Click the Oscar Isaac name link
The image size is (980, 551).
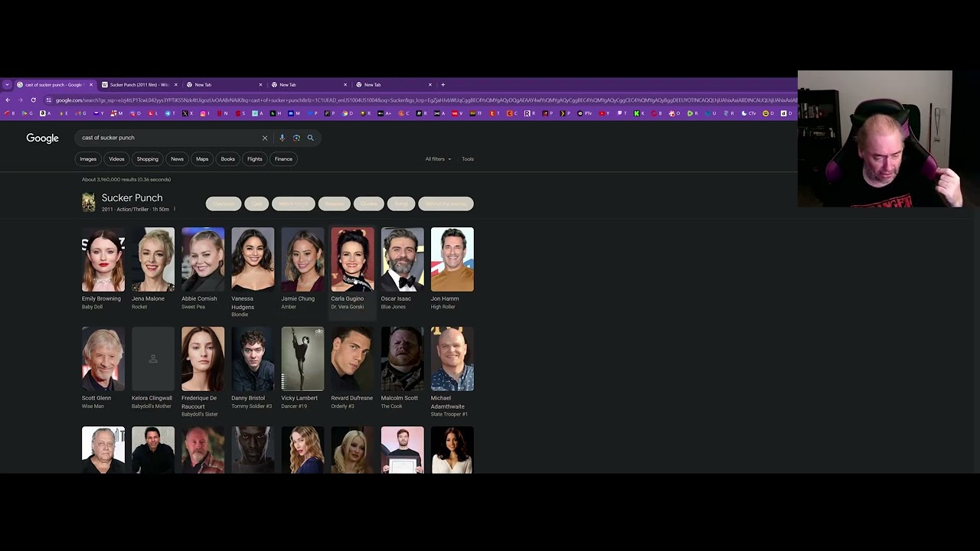pyautogui.click(x=396, y=298)
